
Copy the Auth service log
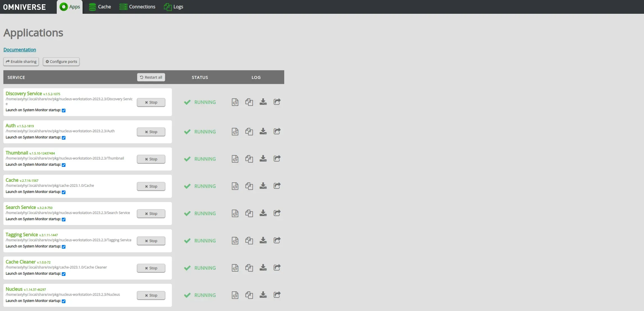pyautogui.click(x=249, y=131)
